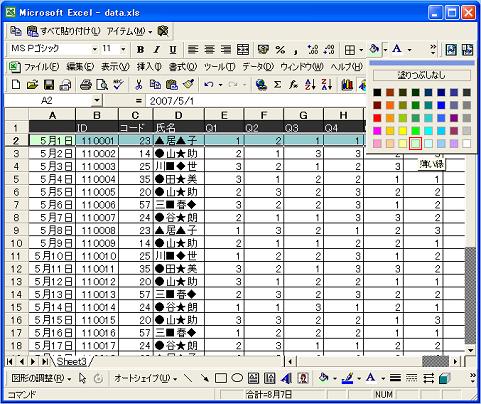Toggle Italic formatting
Screen dimensions: 481x404
tap(157, 50)
